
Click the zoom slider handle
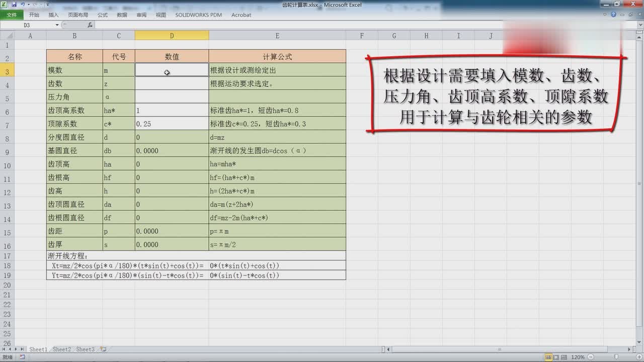616,357
